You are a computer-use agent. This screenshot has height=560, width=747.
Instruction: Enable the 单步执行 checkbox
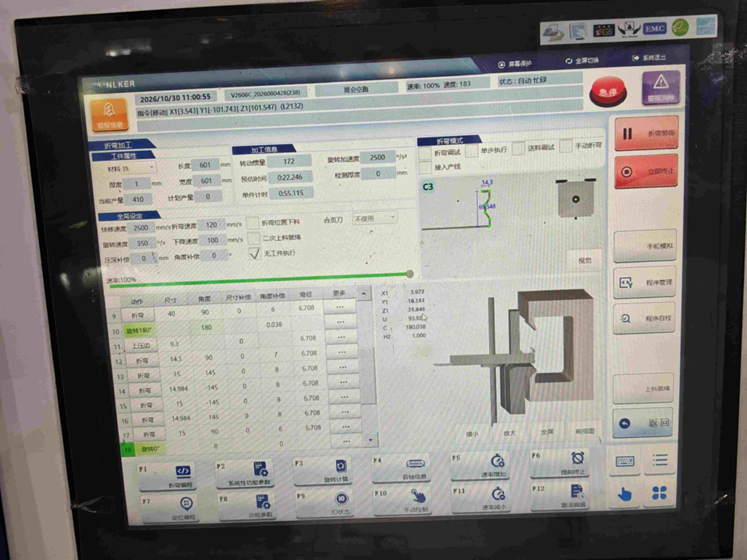coord(471,151)
